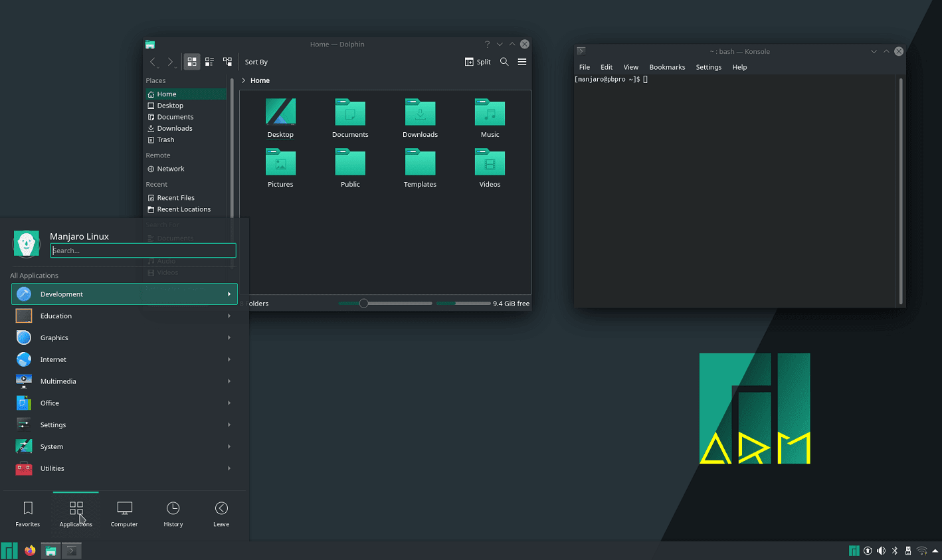Open Recent Files in Places panel
This screenshot has width=942, height=560.
tap(186, 198)
